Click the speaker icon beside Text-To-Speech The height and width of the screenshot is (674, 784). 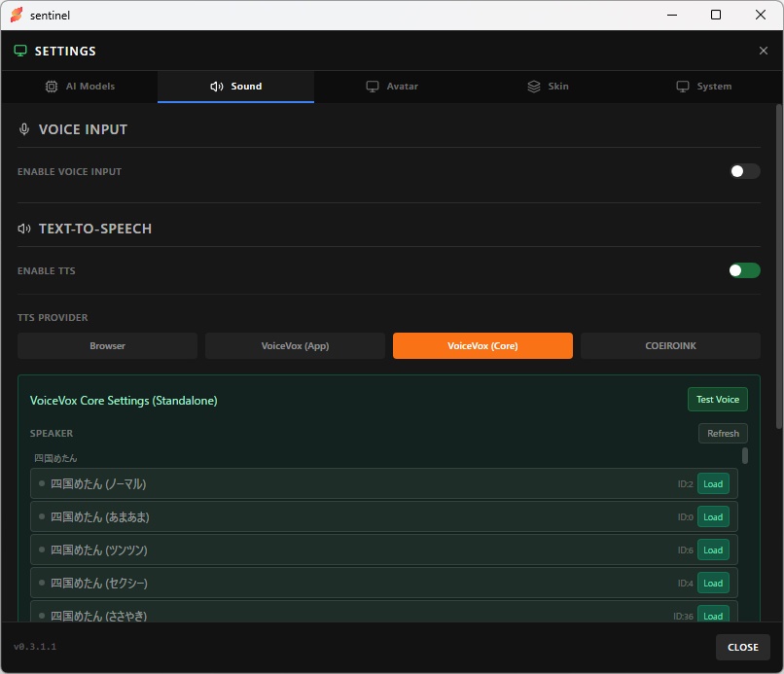(24, 229)
